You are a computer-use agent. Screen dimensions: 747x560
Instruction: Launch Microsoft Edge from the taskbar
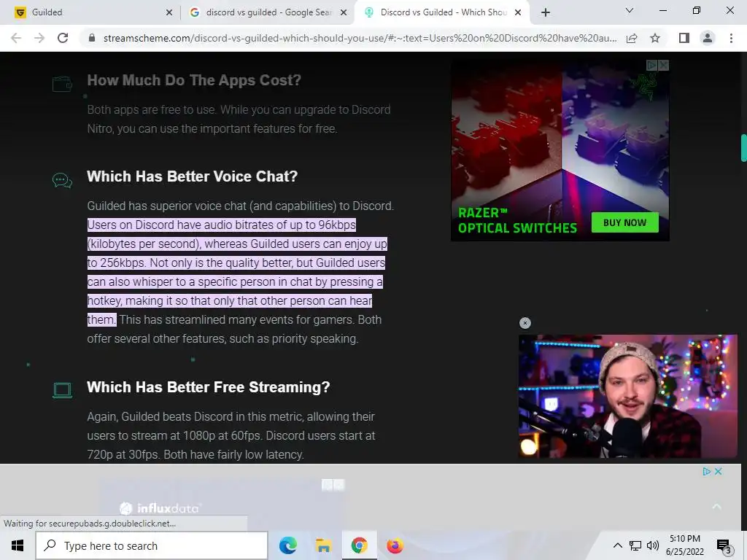pos(287,545)
